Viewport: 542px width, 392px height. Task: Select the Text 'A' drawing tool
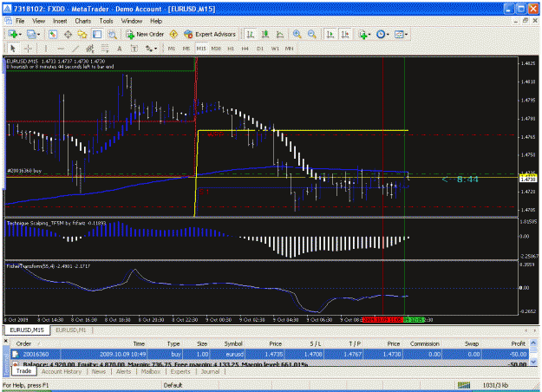(120, 49)
